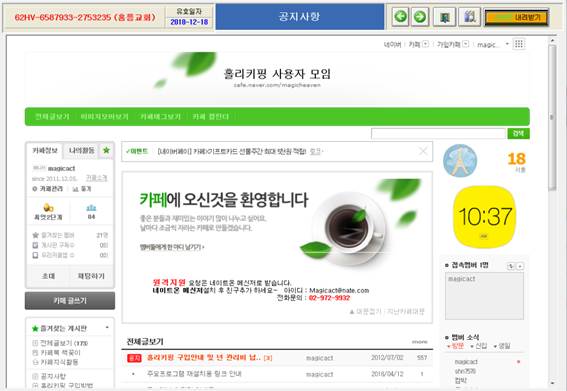This screenshot has height=391, width=567.
Task: Click the green back arrow button
Action: [x=400, y=17]
